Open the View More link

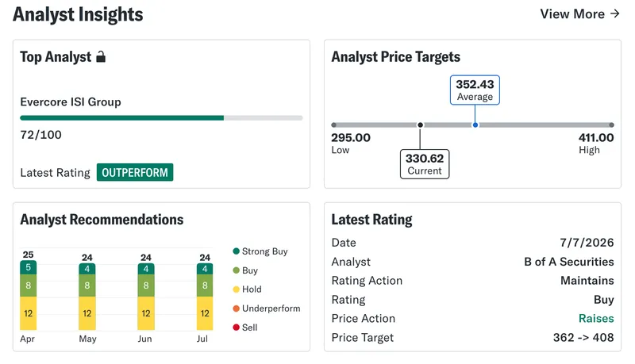pyautogui.click(x=580, y=13)
